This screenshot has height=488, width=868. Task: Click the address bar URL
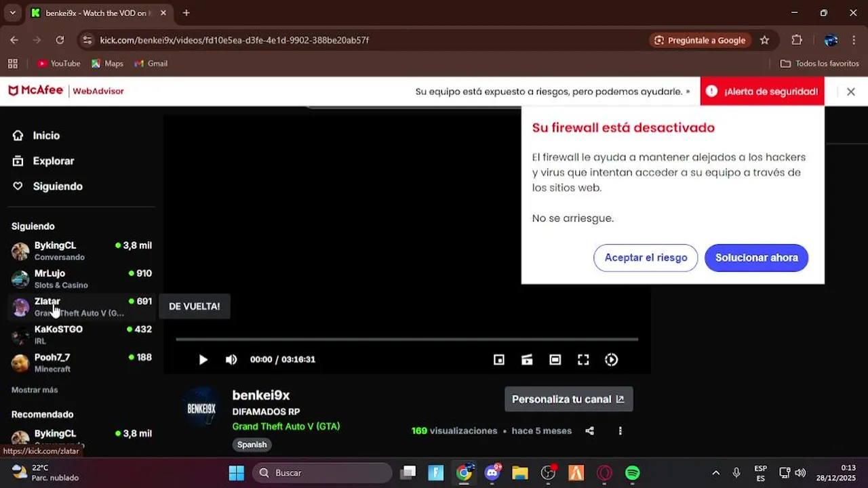(x=235, y=40)
